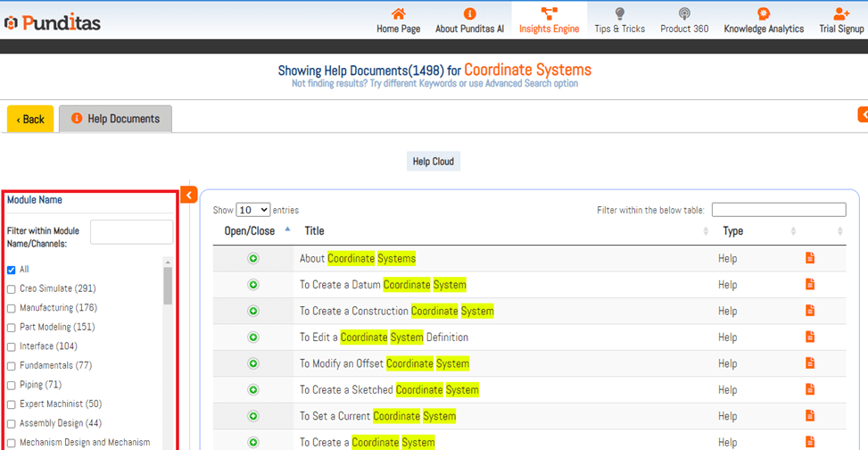Click the Help Cloud button

[x=433, y=162]
